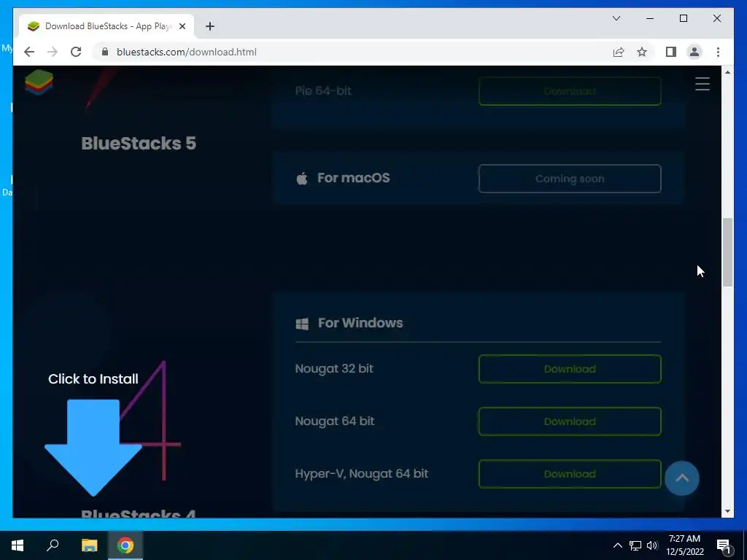Download Nougat 64 bit version
Screen dimensions: 747x560
click(570, 421)
